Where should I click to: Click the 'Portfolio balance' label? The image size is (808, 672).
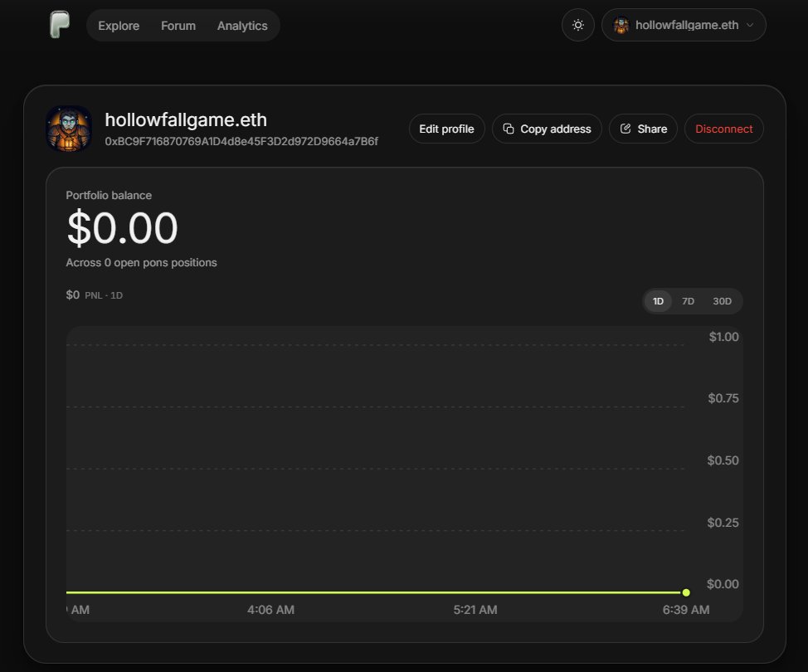click(x=109, y=195)
